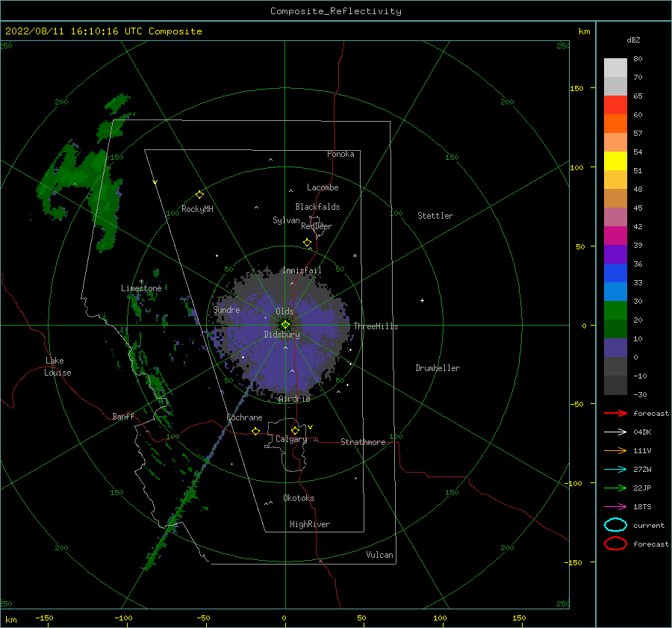The height and width of the screenshot is (628, 672).
Task: Click the red forecast ellipse icon
Action: click(615, 544)
